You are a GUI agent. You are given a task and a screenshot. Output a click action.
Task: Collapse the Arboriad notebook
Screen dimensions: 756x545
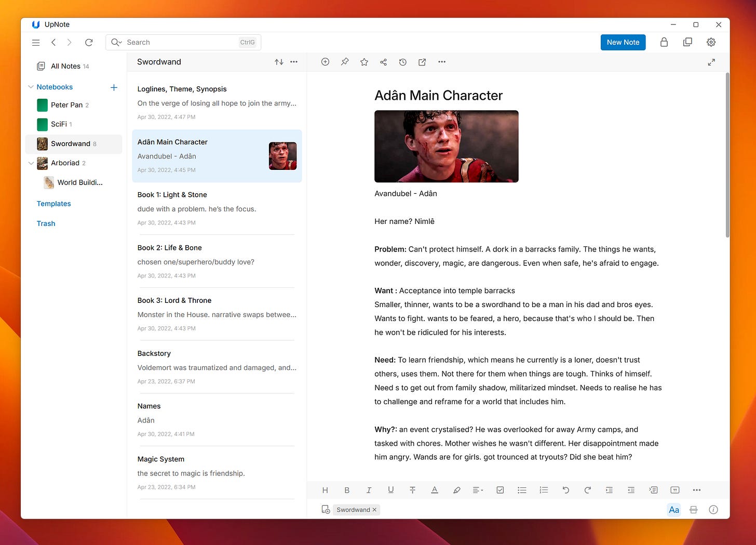(31, 163)
